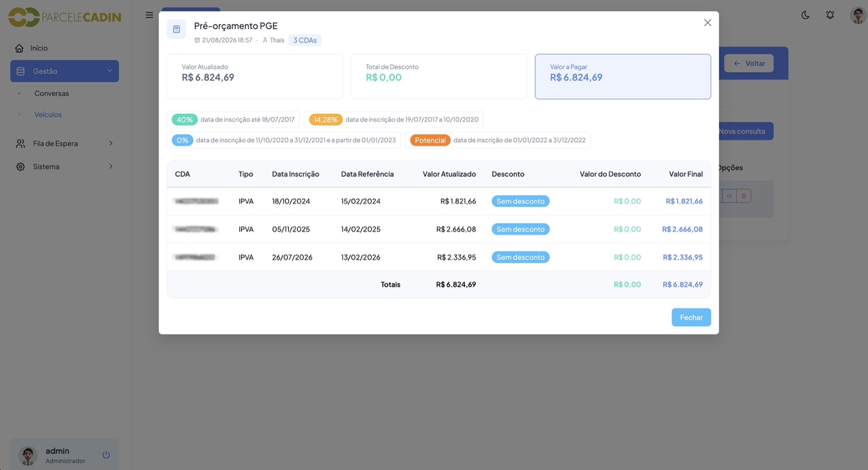Click the Data Inscrição column header

click(296, 174)
